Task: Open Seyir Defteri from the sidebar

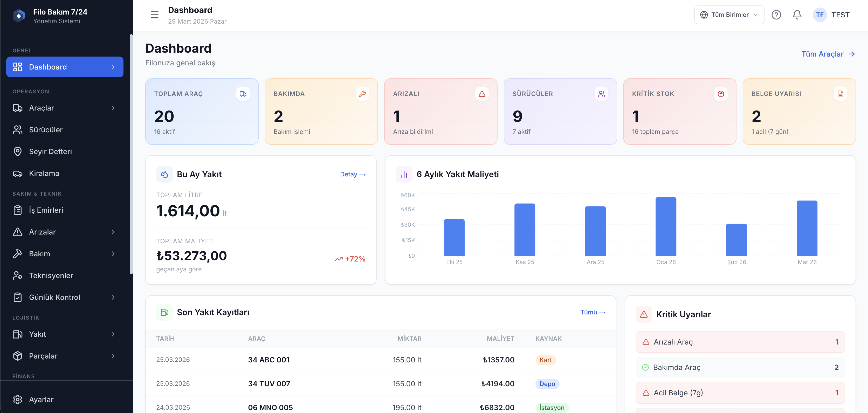Action: tap(50, 151)
